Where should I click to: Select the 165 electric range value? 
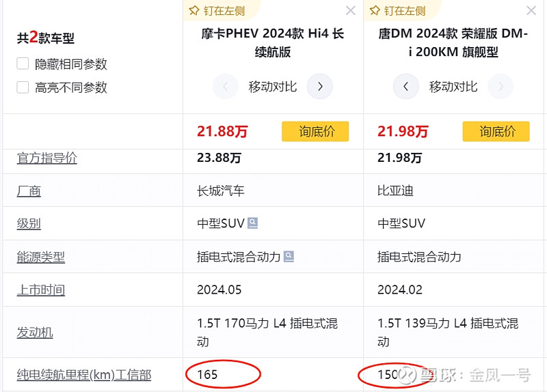tap(207, 374)
